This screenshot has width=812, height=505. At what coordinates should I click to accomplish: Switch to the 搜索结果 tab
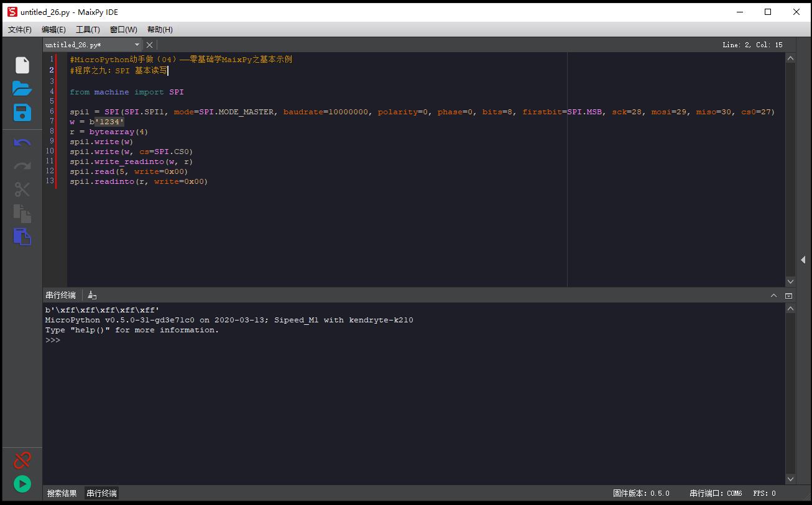[x=62, y=493]
